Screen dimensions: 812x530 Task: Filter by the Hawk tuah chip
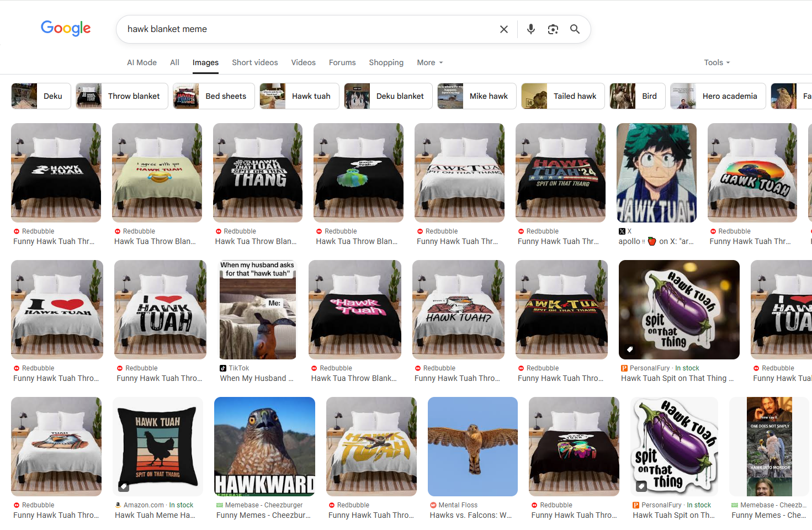click(x=299, y=96)
